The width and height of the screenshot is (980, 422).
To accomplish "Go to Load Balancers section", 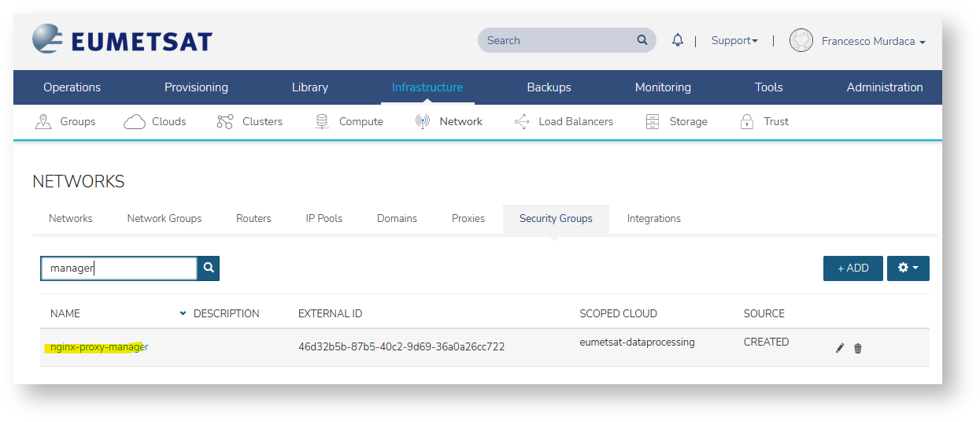I will [563, 121].
